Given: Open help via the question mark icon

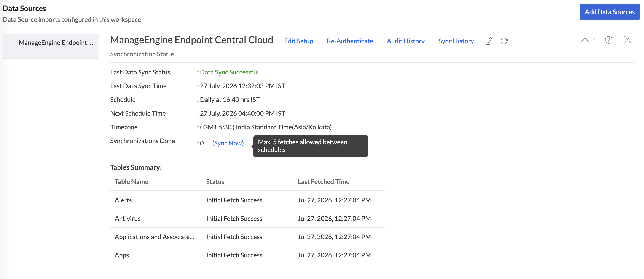Looking at the screenshot, I should coord(609,40).
